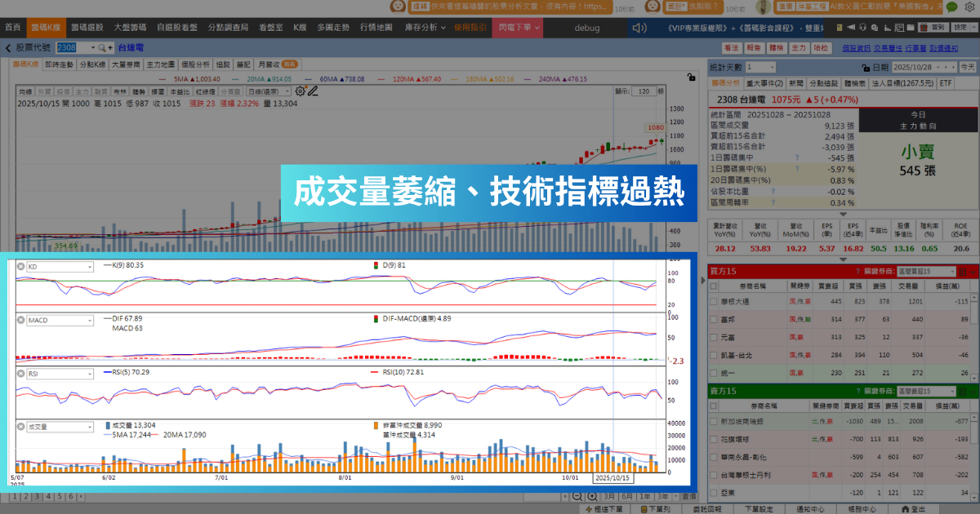
Task: Expand the 庫存分析 menu
Action: coord(425,27)
